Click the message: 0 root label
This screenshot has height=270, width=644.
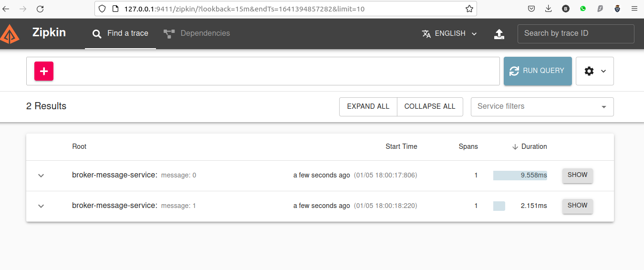(178, 176)
